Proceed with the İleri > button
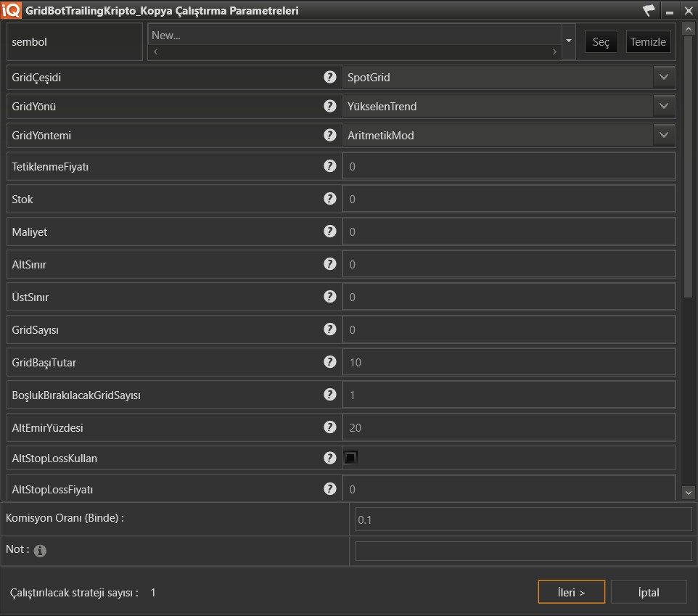Image resolution: width=698 pixels, height=616 pixels. pyautogui.click(x=571, y=592)
